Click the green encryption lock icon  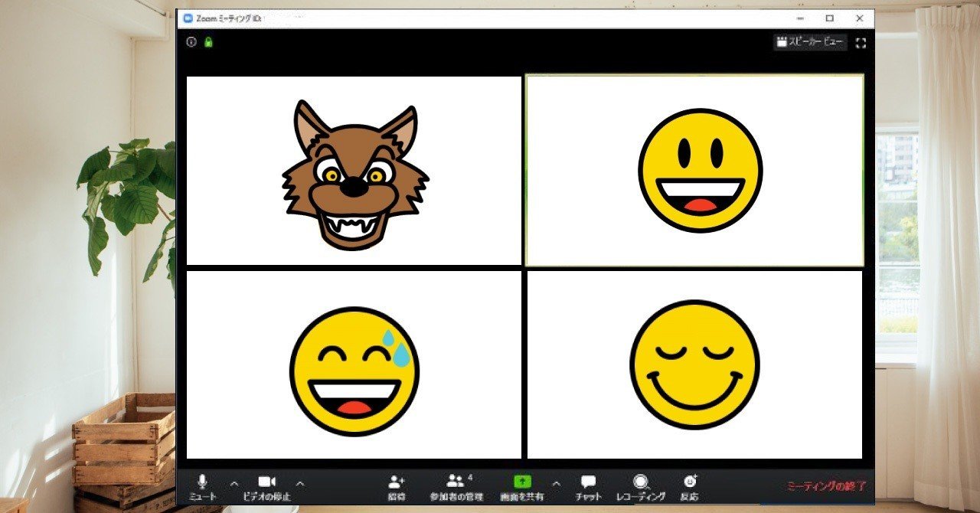click(x=208, y=42)
